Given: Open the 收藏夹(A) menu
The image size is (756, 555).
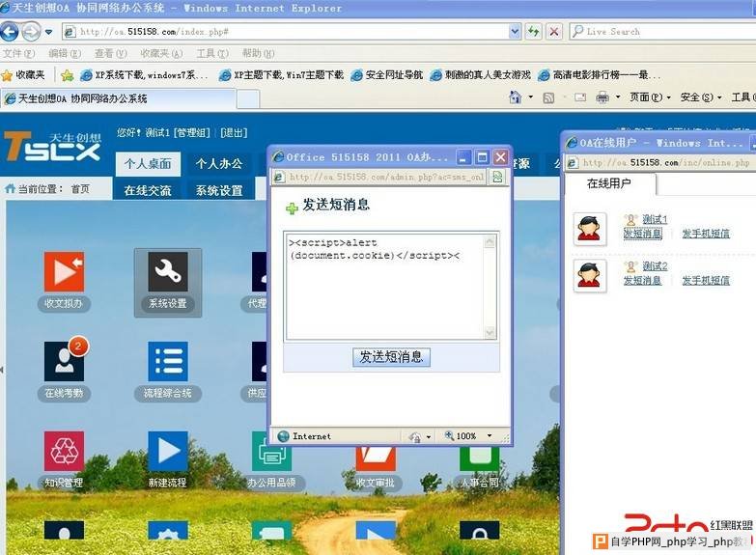Looking at the screenshot, I should coord(161,53).
